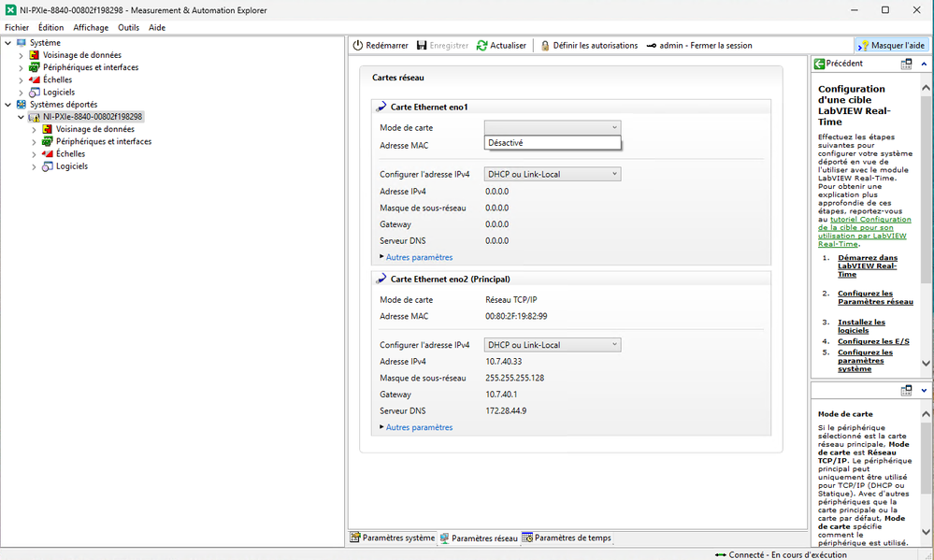This screenshot has height=560, width=934.
Task: Click the connection status icon in the status bar
Action: click(x=721, y=554)
